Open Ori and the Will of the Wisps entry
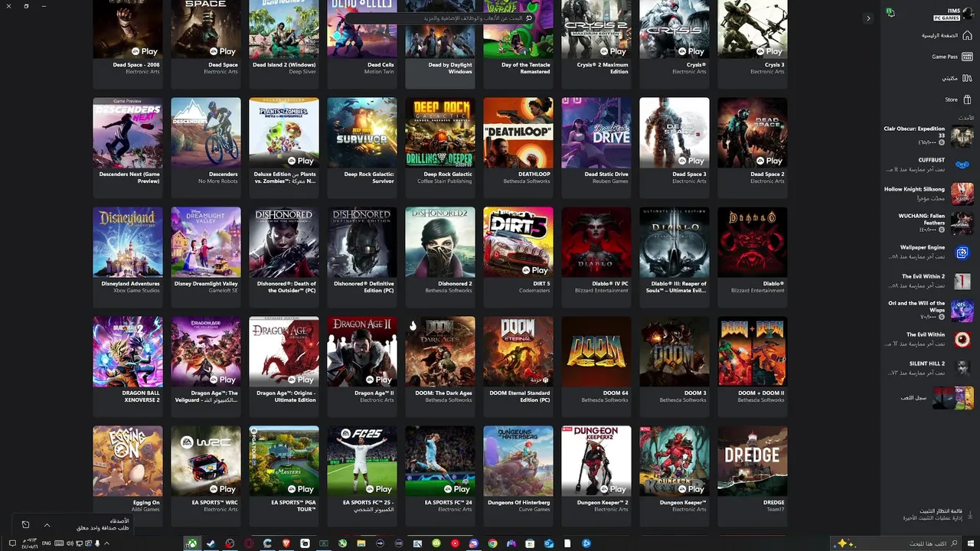980x551 pixels. pyautogui.click(x=928, y=310)
